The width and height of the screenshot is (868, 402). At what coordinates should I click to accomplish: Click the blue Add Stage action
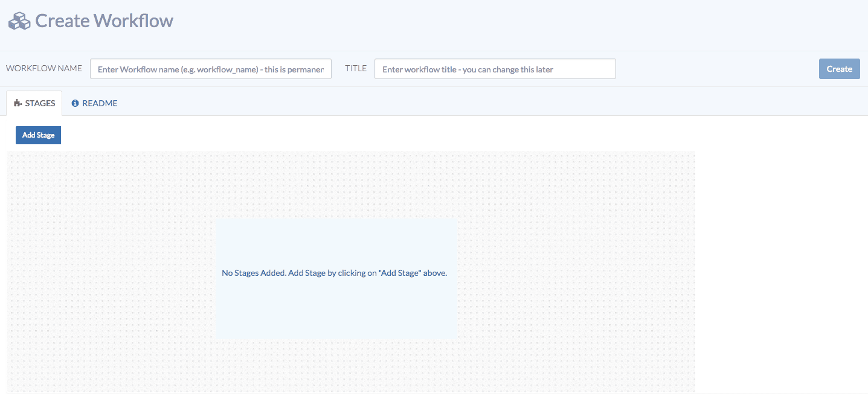pos(38,135)
